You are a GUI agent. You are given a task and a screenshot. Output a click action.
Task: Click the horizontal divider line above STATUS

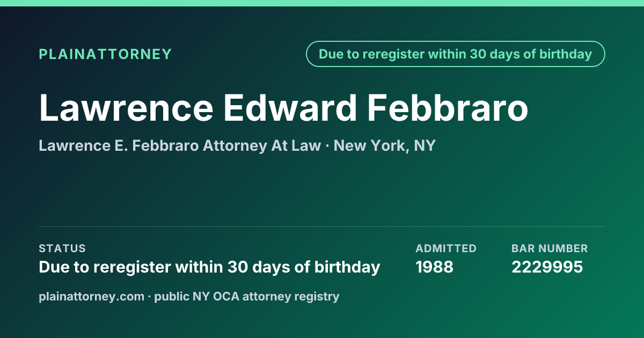click(x=322, y=226)
